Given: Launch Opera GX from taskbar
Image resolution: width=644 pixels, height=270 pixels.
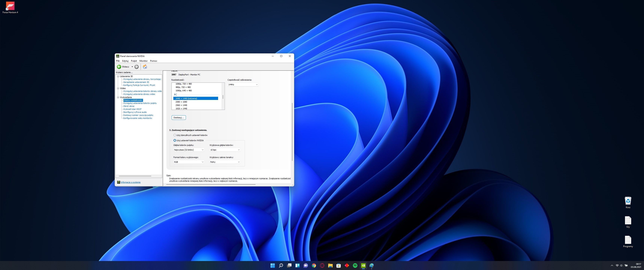Looking at the screenshot, I should pos(322,265).
